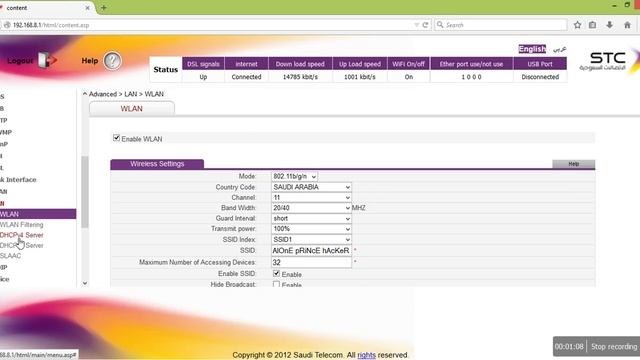The image size is (640, 360).
Task: Switch language to English
Action: coord(532,49)
